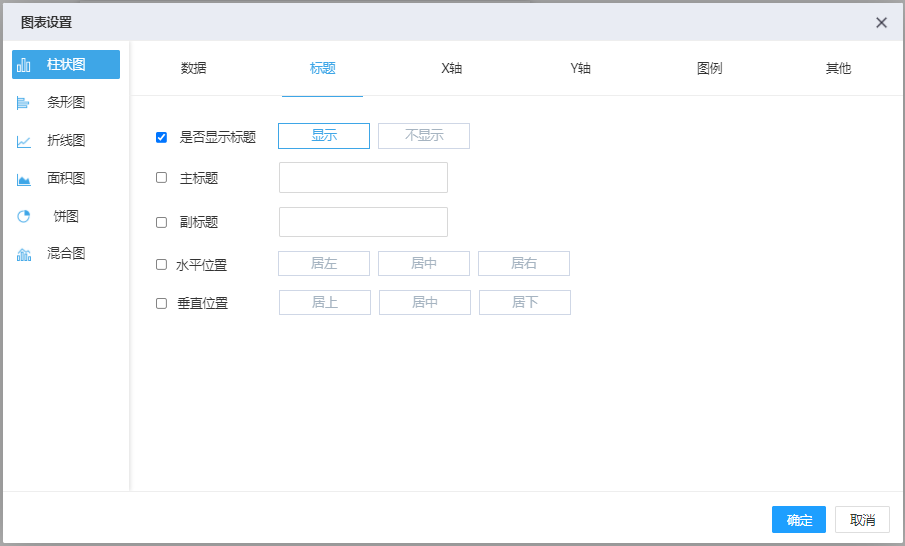Screen dimensions: 905x546
Task: Choose the mixed chart icon 混合图
Action: pyautogui.click(x=24, y=254)
